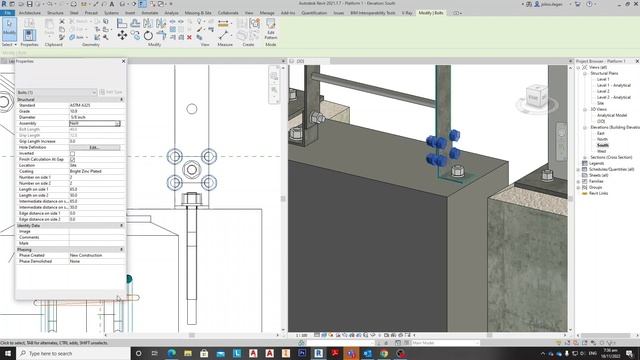The width and height of the screenshot is (640, 360).
Task: Collapse the Structural properties section
Action: click(x=121, y=100)
